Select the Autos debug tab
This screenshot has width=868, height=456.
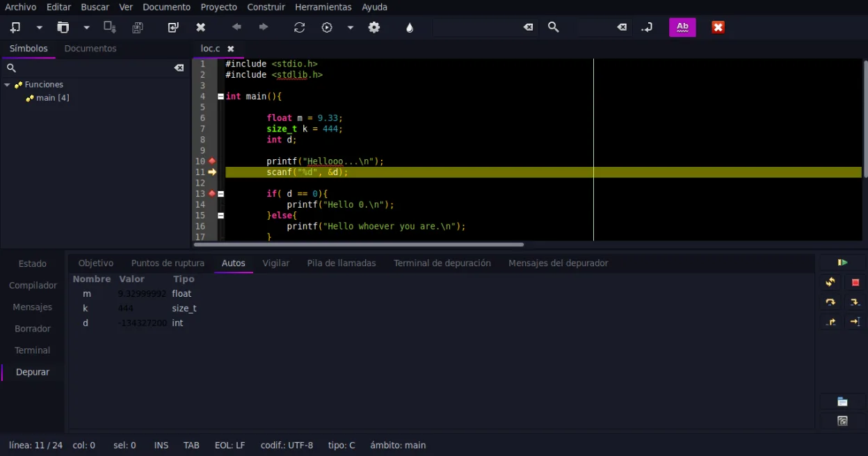(x=234, y=263)
